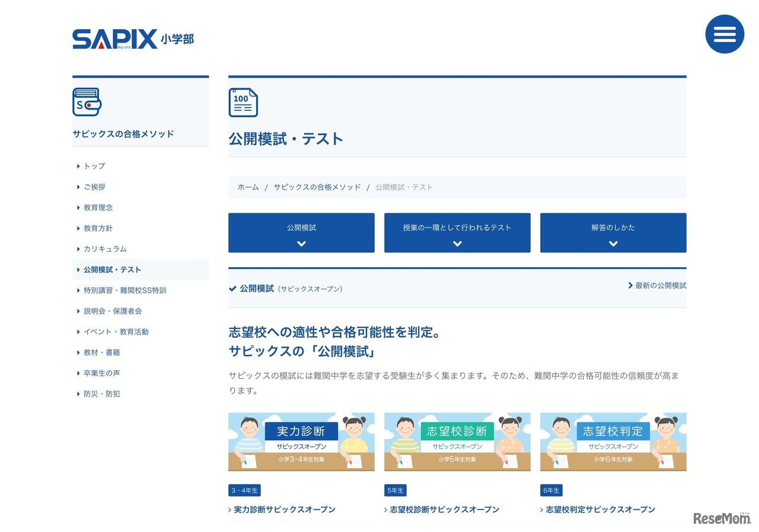Click the 実力診断 banner image
The image size is (759, 532).
point(301,442)
